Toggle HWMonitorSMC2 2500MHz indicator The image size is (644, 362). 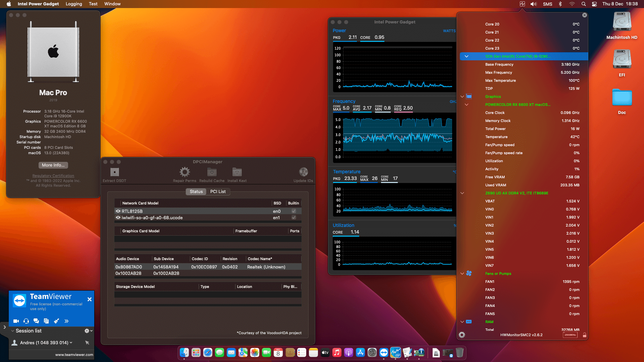pyautogui.click(x=570, y=335)
